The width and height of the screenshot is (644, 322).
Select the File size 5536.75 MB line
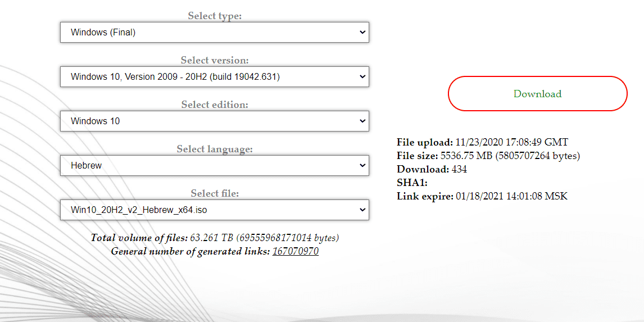488,156
